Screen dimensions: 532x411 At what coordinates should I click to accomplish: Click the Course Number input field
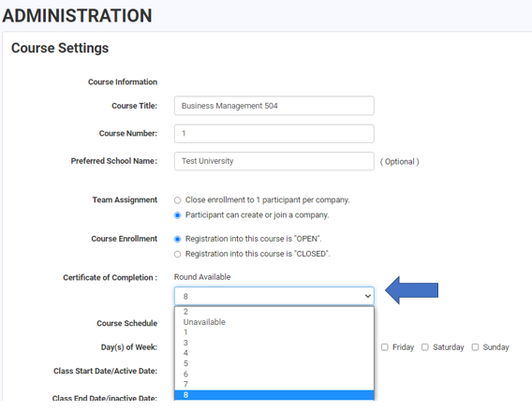(x=274, y=134)
